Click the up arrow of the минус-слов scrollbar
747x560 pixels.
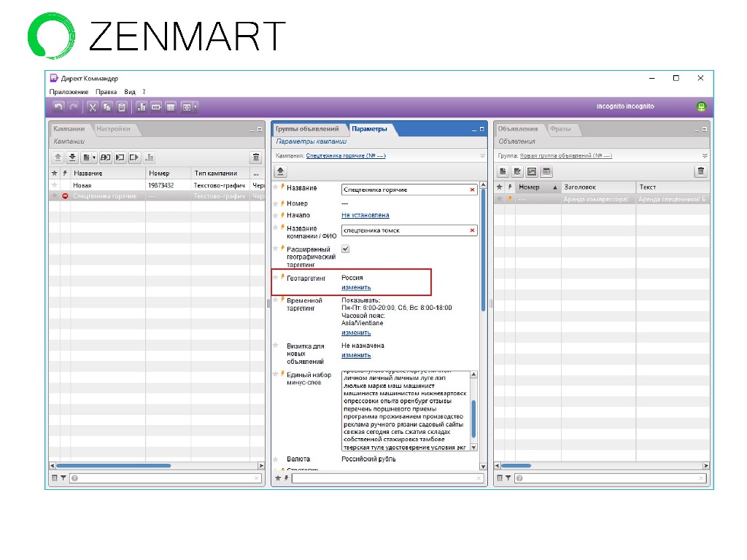473,375
